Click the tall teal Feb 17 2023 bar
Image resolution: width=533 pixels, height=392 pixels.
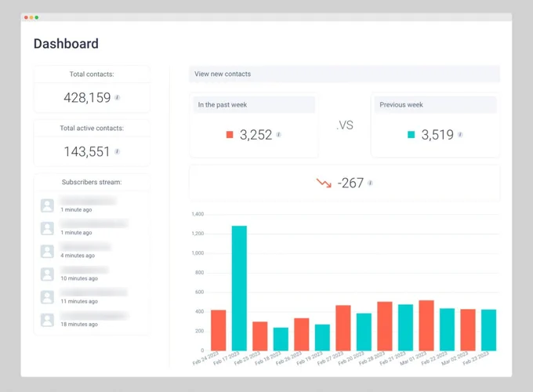click(x=239, y=288)
